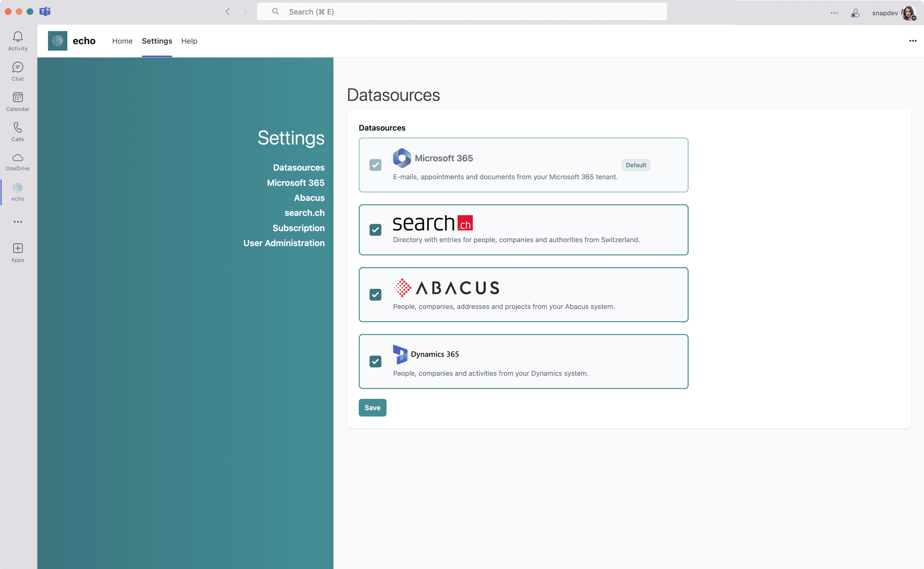Click the search magnifier icon
This screenshot has height=569, width=924.
(x=276, y=12)
